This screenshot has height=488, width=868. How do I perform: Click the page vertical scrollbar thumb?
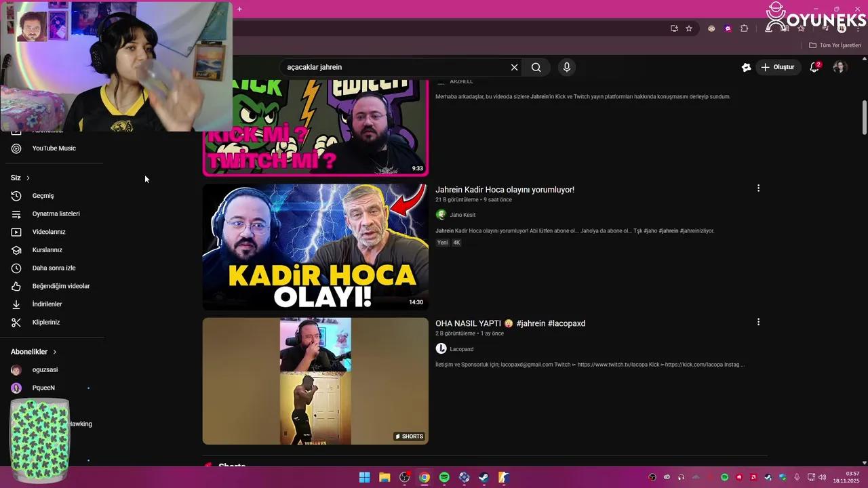click(x=864, y=117)
